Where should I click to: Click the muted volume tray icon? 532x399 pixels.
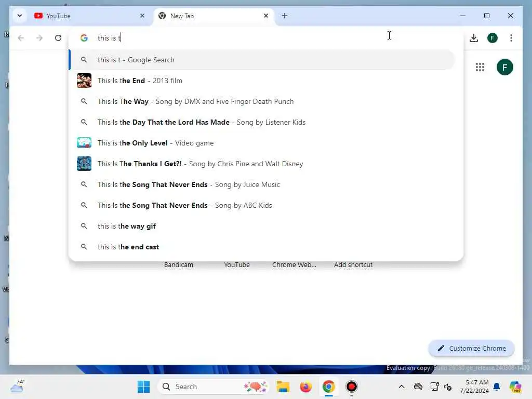click(x=448, y=387)
